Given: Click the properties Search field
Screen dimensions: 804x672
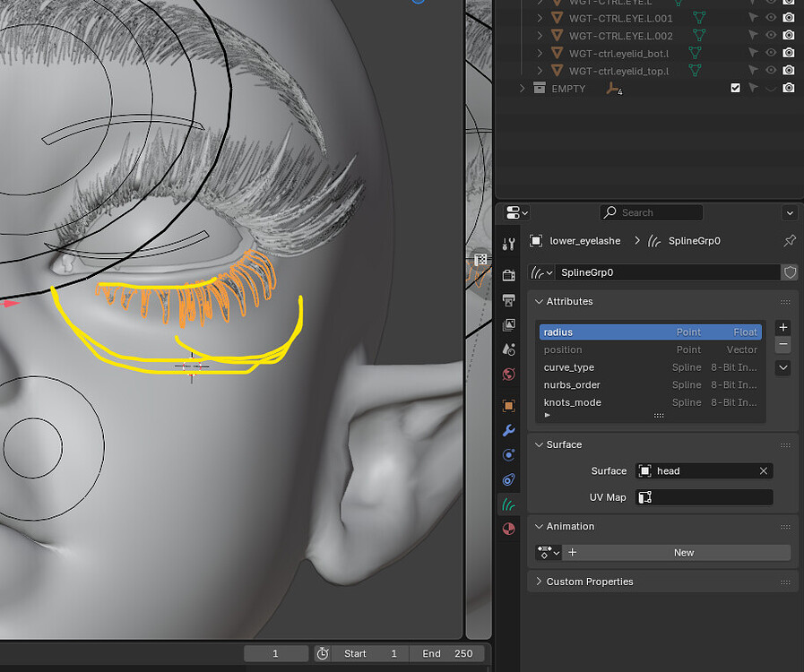Looking at the screenshot, I should click(652, 212).
